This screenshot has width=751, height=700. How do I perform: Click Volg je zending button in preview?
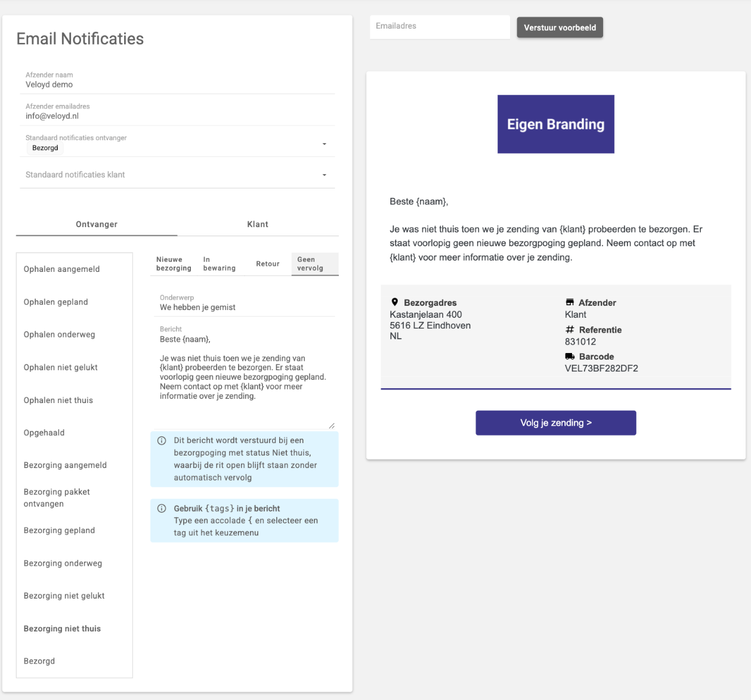556,423
